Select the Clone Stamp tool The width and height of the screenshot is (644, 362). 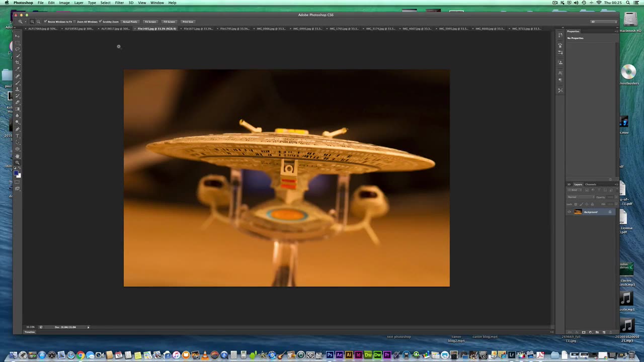point(18,89)
